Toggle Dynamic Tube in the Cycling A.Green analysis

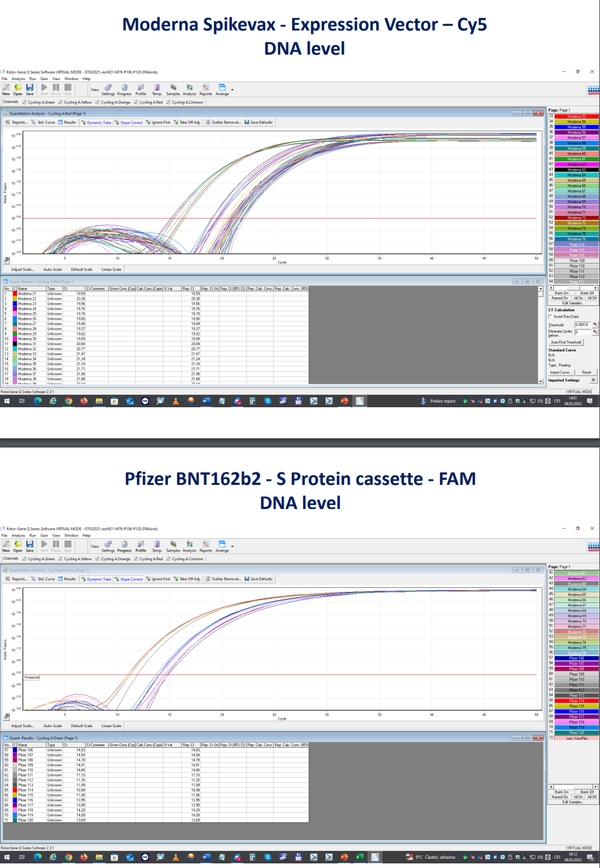[x=96, y=579]
